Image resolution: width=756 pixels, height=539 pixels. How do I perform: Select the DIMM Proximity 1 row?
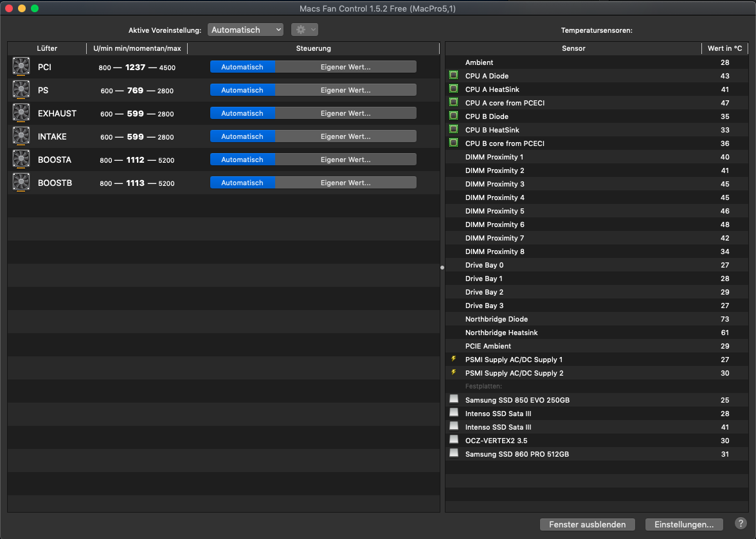coord(597,157)
